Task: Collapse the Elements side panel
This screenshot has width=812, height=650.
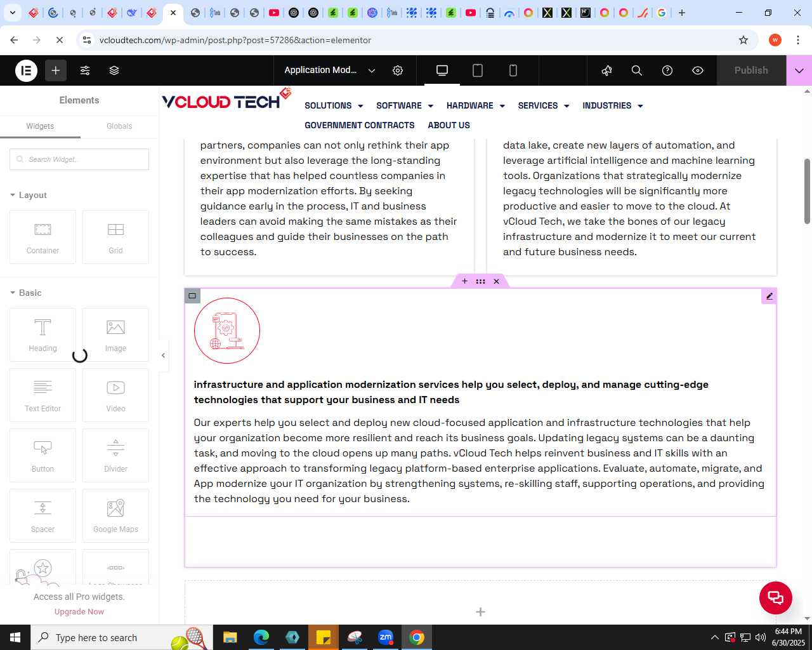Action: tap(163, 355)
